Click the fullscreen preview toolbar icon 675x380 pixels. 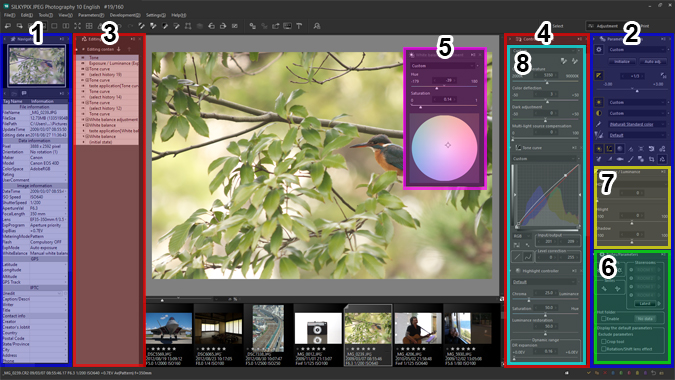click(77, 26)
